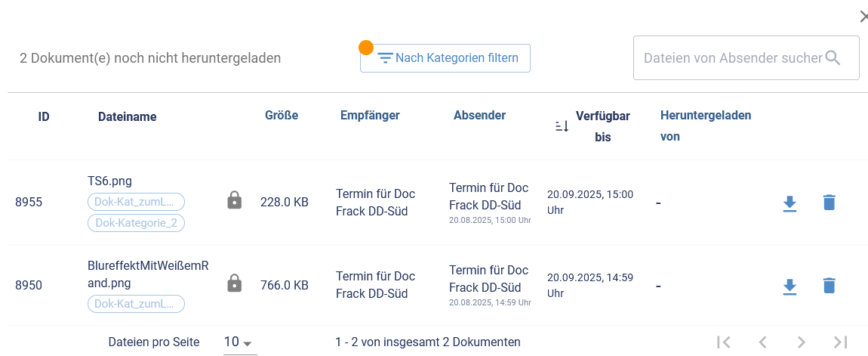
Task: Click the sort icon beside Verfügbar bis
Action: (562, 126)
